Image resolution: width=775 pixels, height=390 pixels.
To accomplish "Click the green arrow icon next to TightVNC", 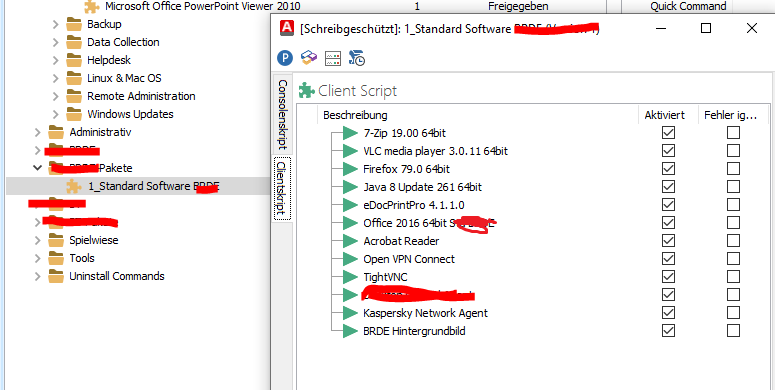I will [350, 277].
